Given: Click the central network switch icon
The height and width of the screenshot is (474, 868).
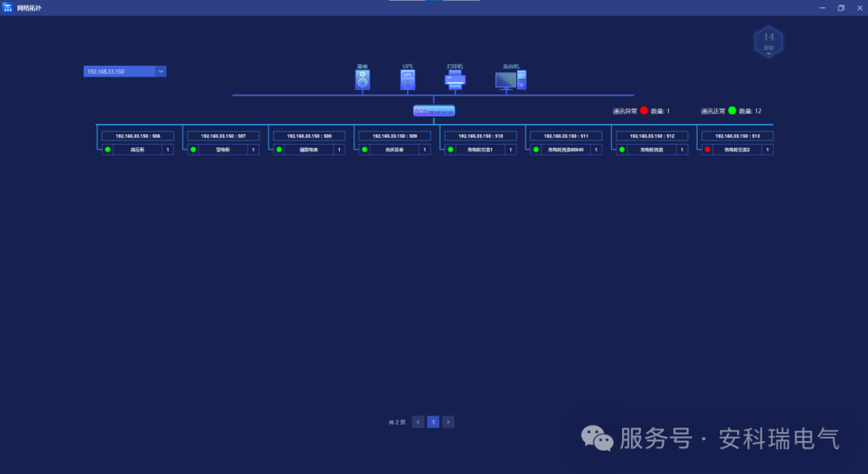Looking at the screenshot, I should coord(433,110).
